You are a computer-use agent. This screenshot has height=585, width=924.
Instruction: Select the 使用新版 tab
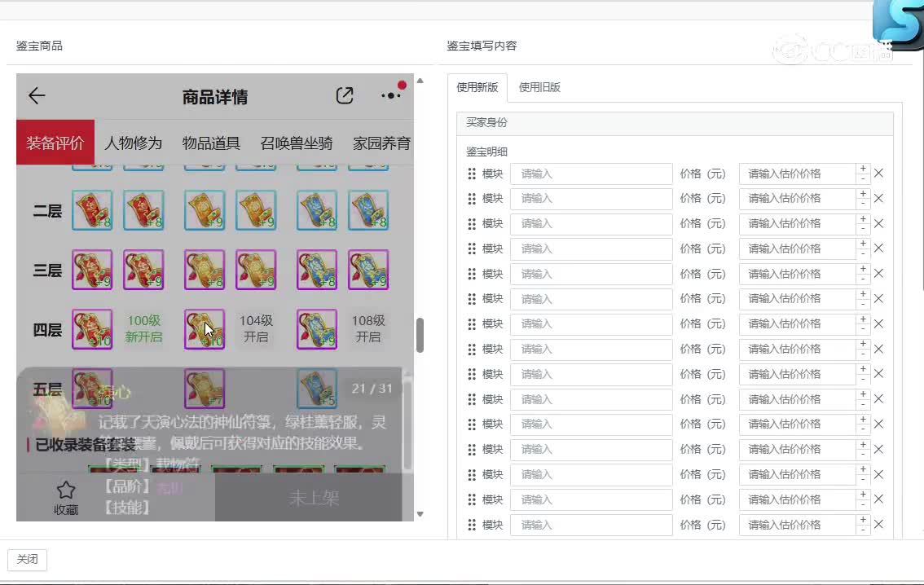click(477, 87)
